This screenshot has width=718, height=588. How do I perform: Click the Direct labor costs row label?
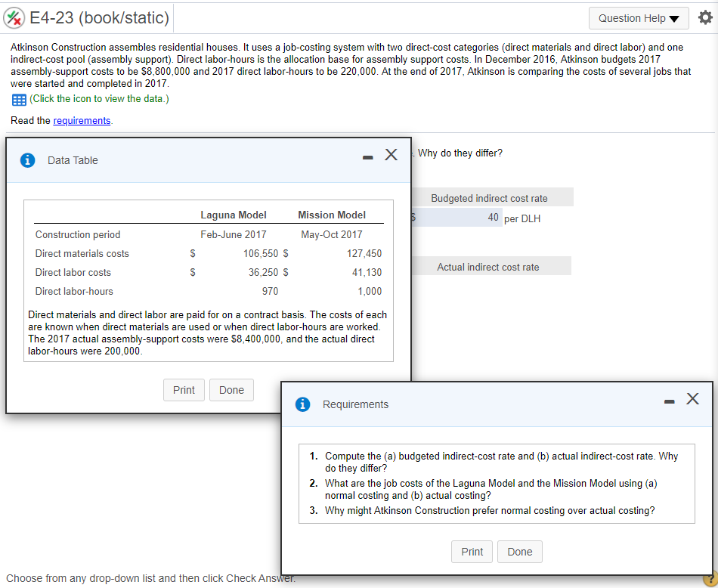click(x=73, y=272)
